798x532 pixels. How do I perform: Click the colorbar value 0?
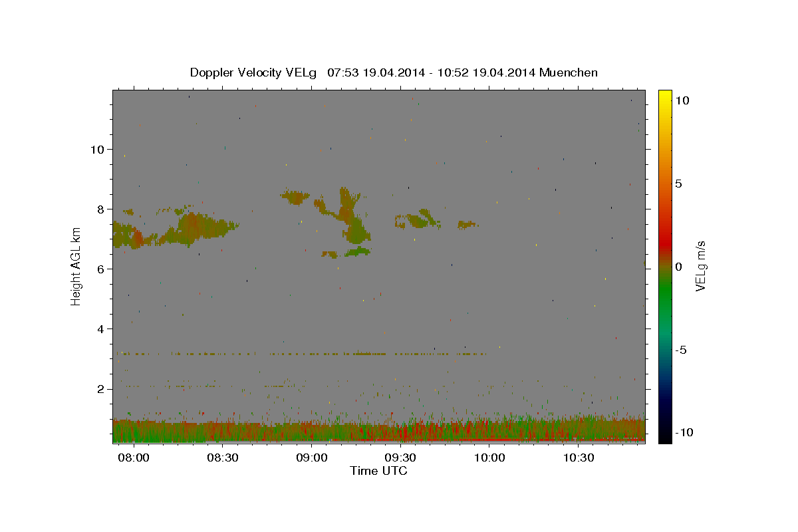[x=678, y=267]
